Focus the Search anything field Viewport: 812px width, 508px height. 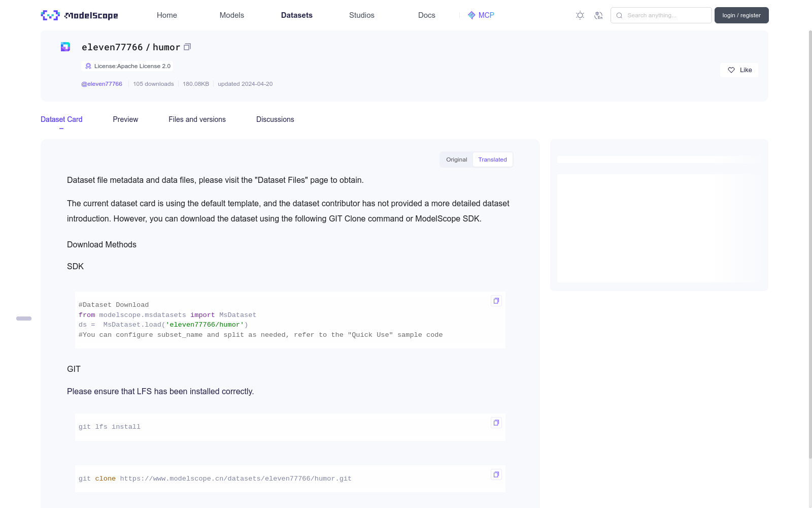pyautogui.click(x=666, y=15)
